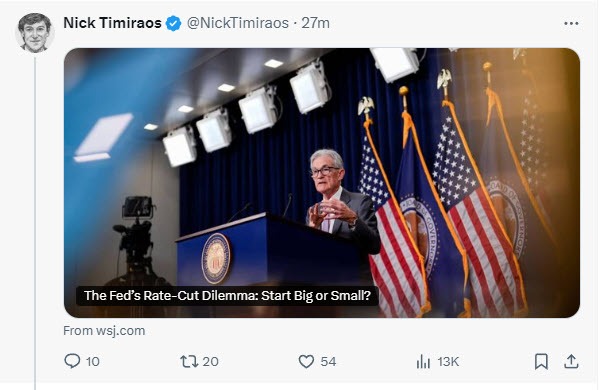This screenshot has width=609, height=390.
Task: Open the reply comment icon
Action: click(x=72, y=361)
